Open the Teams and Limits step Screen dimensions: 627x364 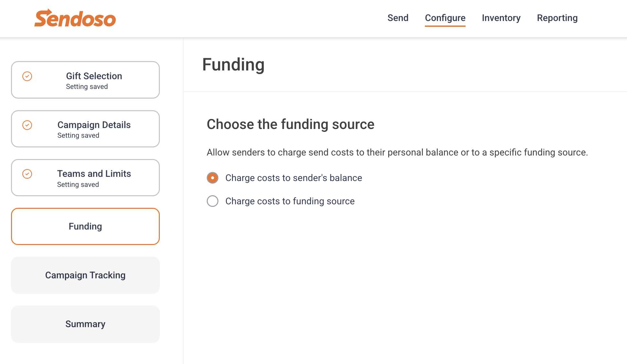[x=85, y=177]
